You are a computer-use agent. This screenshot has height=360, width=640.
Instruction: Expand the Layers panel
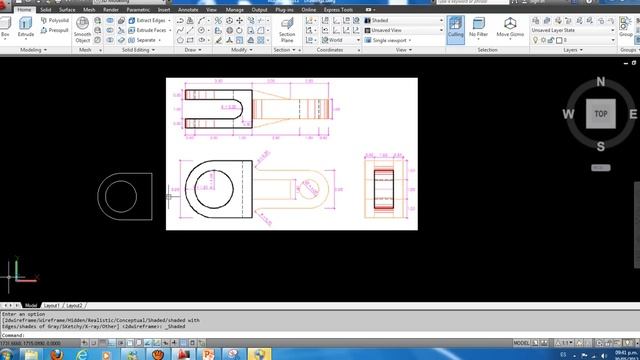[x=573, y=50]
